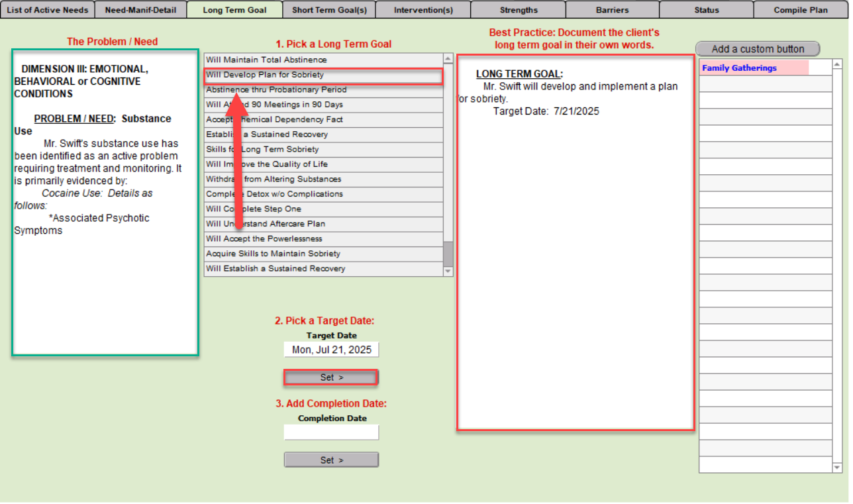
Task: Go to the Intervention(s) tab
Action: point(423,10)
